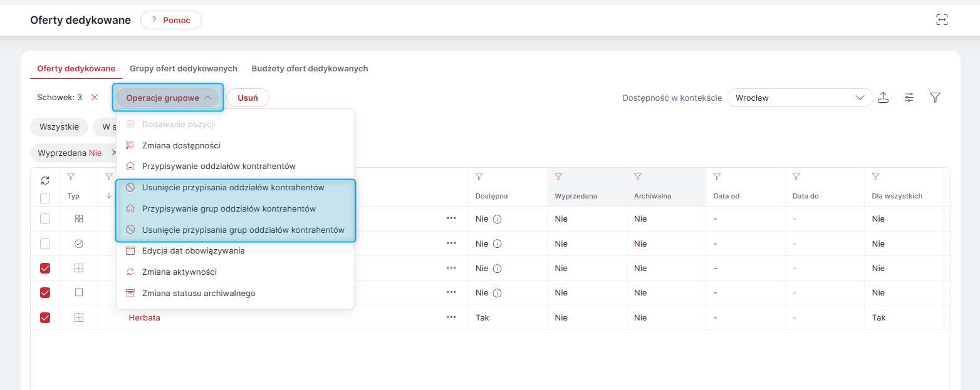Sort by the Wyprzedana column header
Viewport: 980px width, 390px height.
[576, 196]
